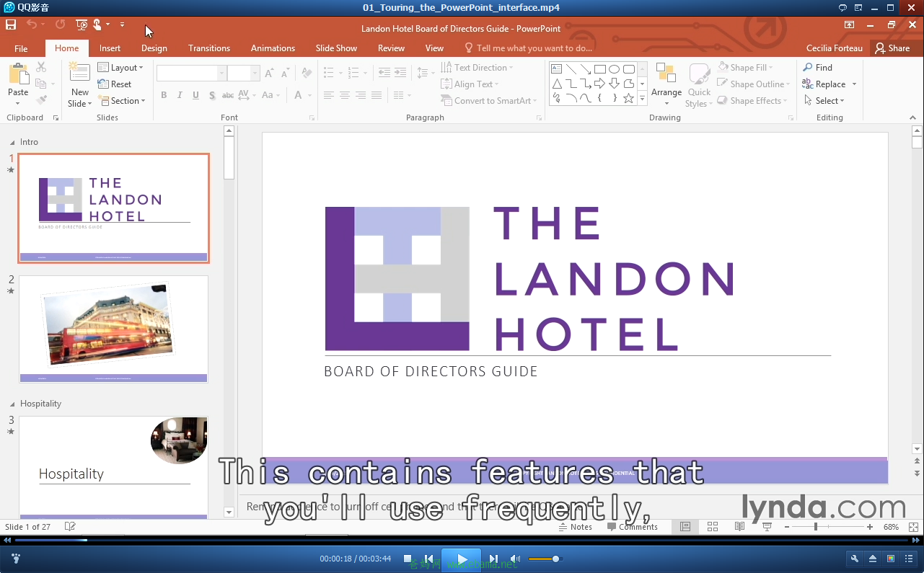Insert a slide with New Slide icon
The image size is (924, 573).
[79, 73]
